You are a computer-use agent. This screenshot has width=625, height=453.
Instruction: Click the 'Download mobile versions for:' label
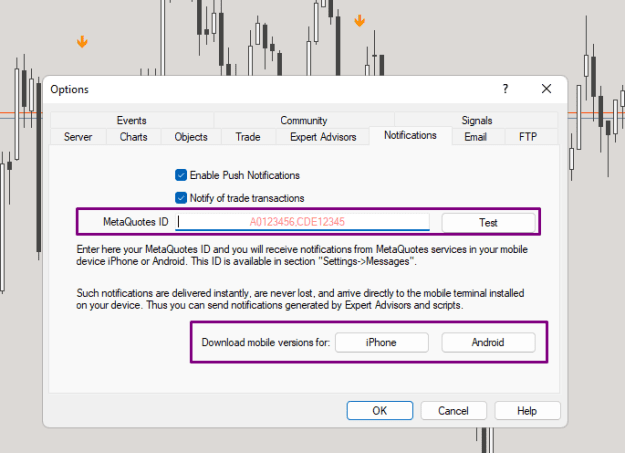[x=266, y=343]
